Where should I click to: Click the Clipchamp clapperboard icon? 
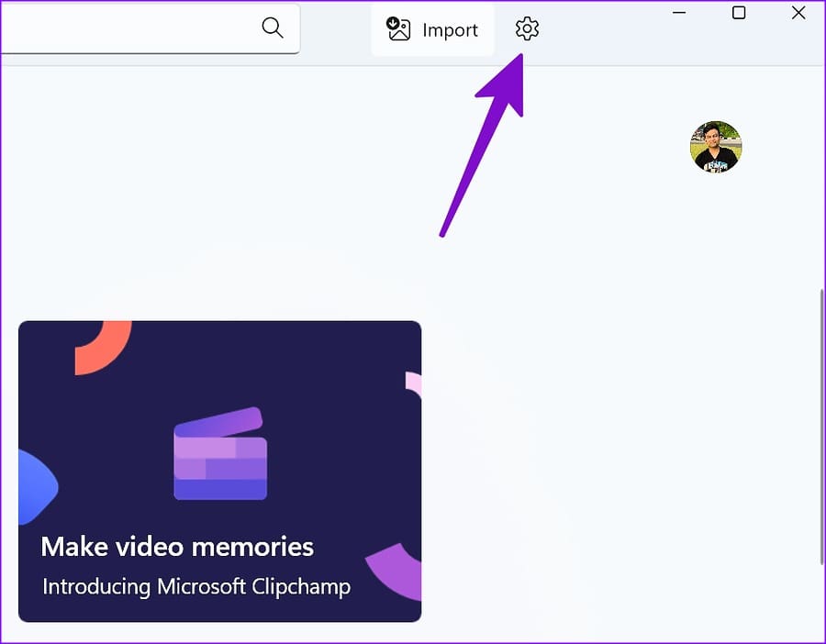(220, 453)
